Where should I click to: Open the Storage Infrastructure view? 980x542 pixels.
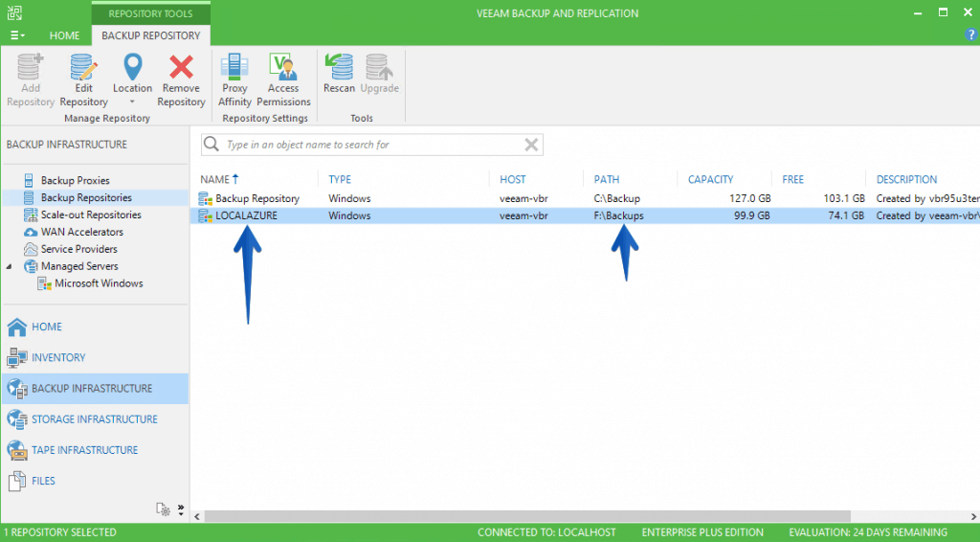click(94, 419)
